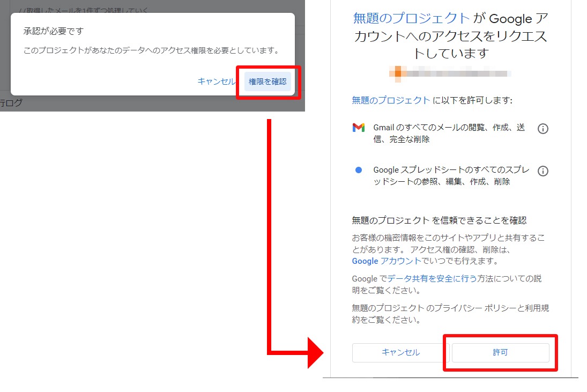Viewport: 587px width, 392px height.
Task: Click キャンセル button on Google consent screen
Action: 400,352
